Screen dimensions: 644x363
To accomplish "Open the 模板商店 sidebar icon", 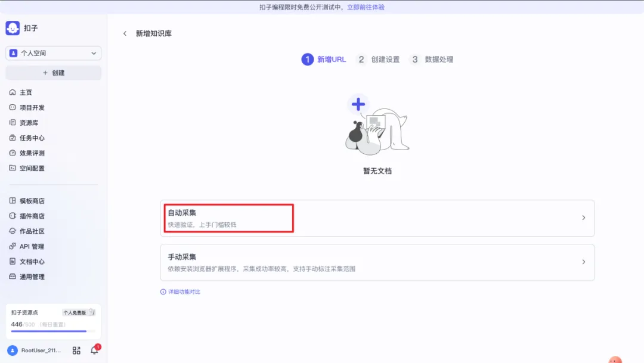I will (x=13, y=200).
